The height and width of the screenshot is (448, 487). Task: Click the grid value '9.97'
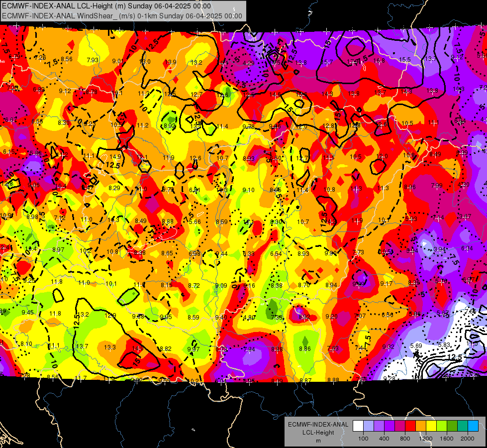pos(194,349)
